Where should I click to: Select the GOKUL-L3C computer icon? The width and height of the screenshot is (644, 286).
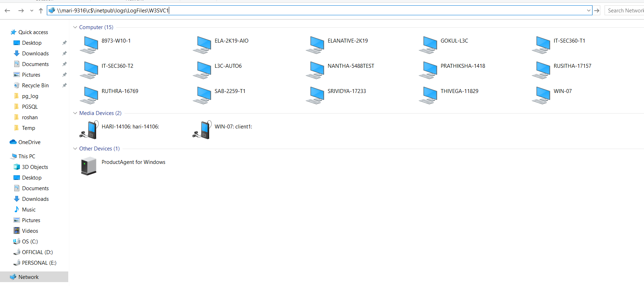click(428, 45)
